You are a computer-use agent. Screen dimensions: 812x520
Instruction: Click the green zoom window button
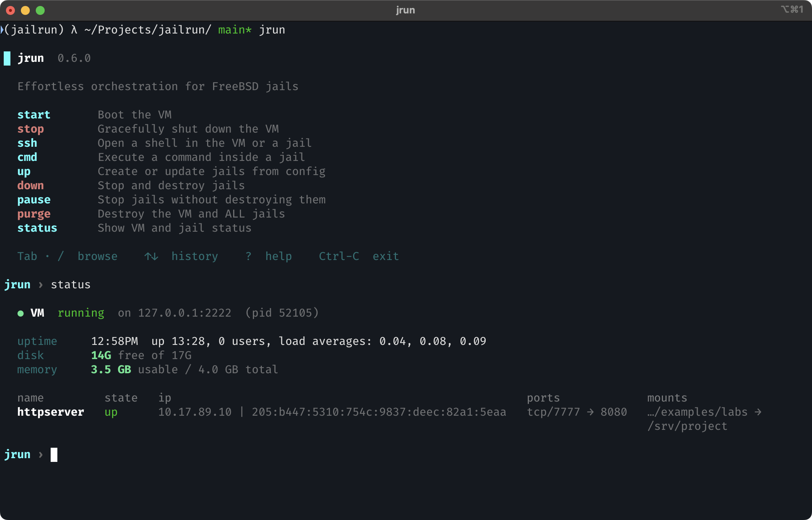point(40,10)
